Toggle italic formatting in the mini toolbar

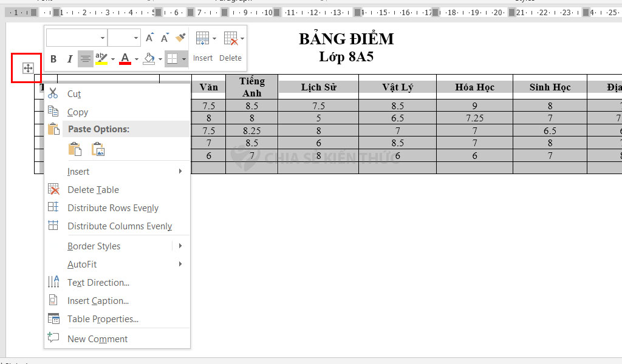69,59
